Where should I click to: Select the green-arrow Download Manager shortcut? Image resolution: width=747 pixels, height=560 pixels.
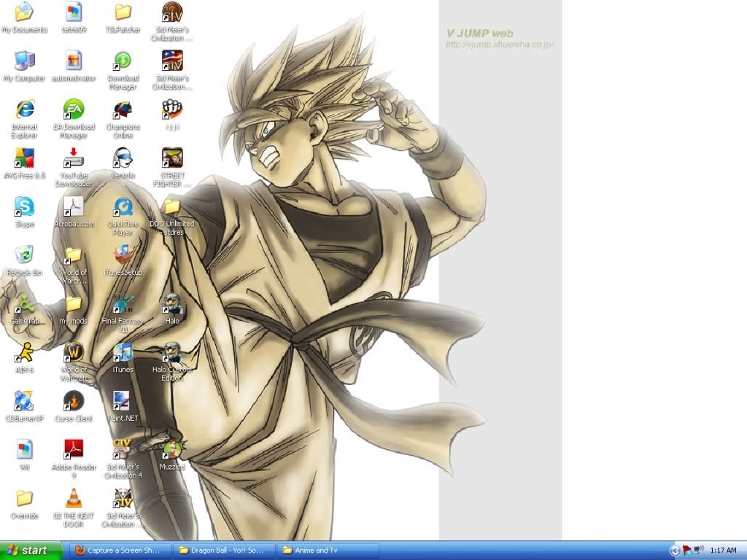coord(123,61)
